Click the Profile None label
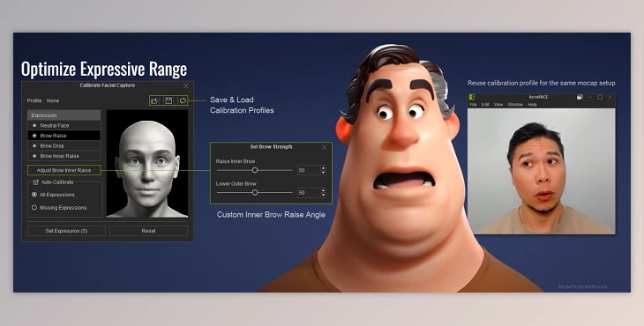The width and height of the screenshot is (644, 326). [43, 100]
